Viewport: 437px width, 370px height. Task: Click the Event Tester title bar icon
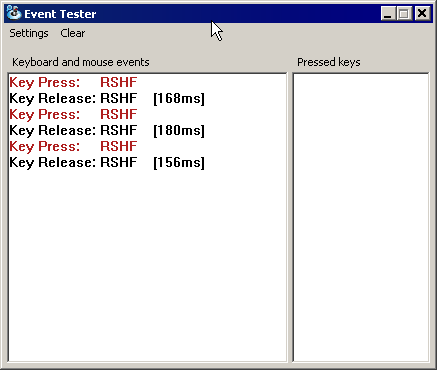pos(14,14)
